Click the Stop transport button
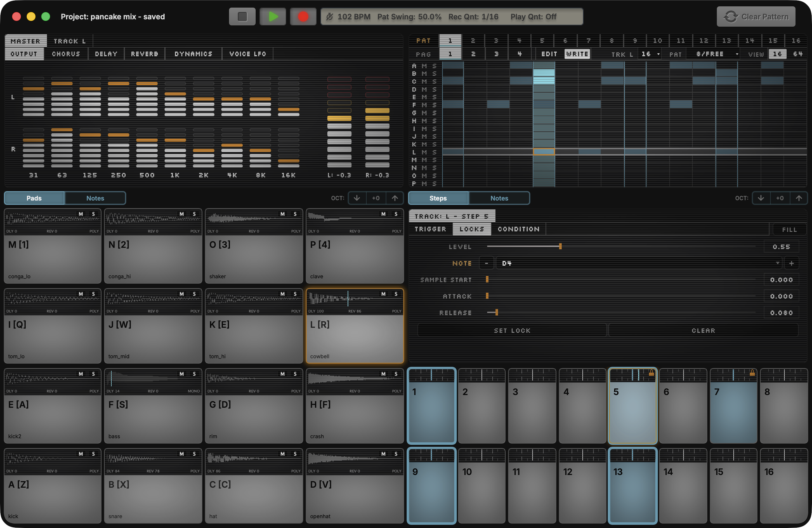This screenshot has width=812, height=528. 242,17
